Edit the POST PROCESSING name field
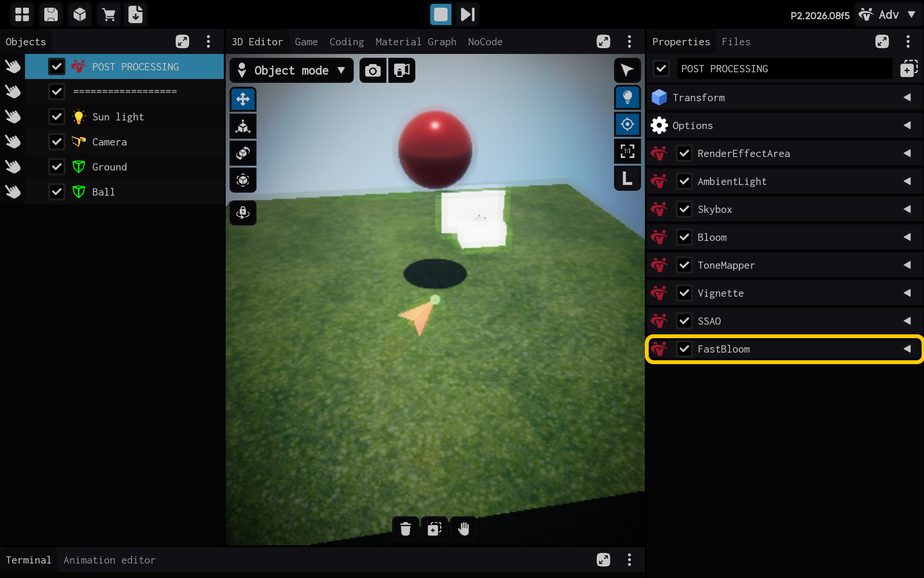This screenshot has width=924, height=578. coord(784,68)
